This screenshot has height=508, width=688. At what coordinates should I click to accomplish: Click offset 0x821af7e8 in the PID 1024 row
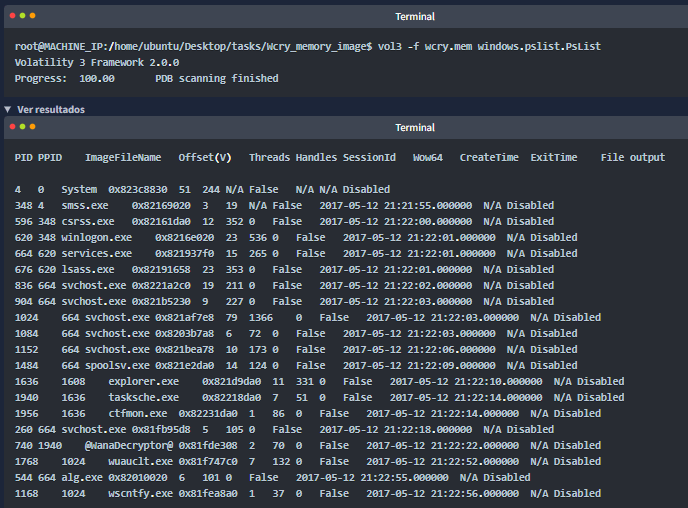pos(184,318)
